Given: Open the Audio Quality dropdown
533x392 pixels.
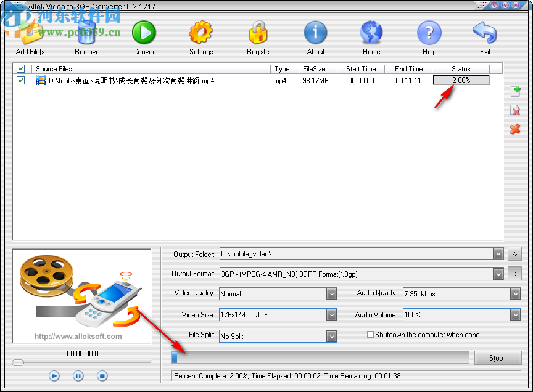Looking at the screenshot, I should point(516,294).
